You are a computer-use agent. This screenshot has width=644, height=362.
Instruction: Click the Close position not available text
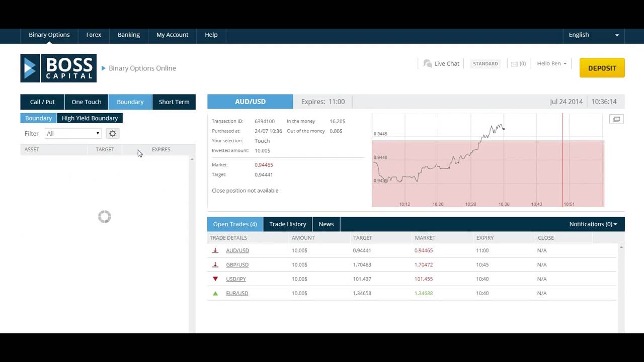[x=245, y=191]
